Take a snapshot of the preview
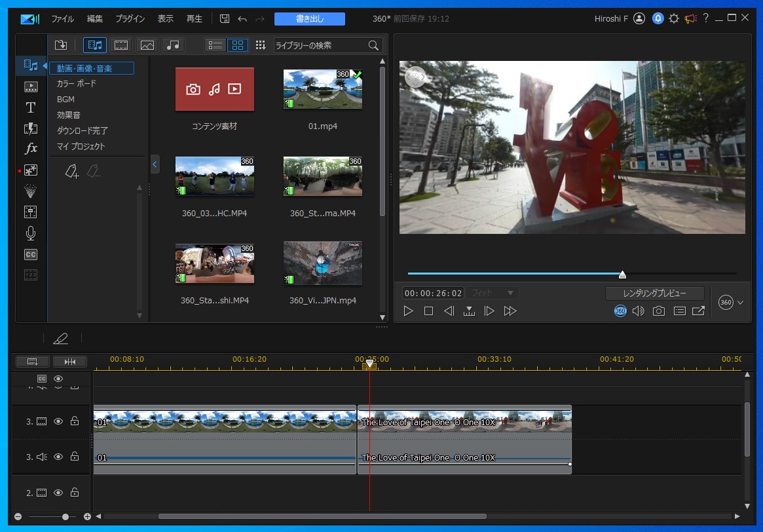This screenshot has height=532, width=763. (659, 311)
